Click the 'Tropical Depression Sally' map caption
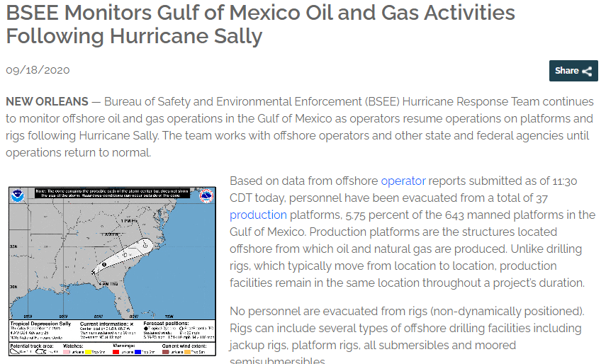Screen dimensions: 606x364 click(x=40, y=324)
